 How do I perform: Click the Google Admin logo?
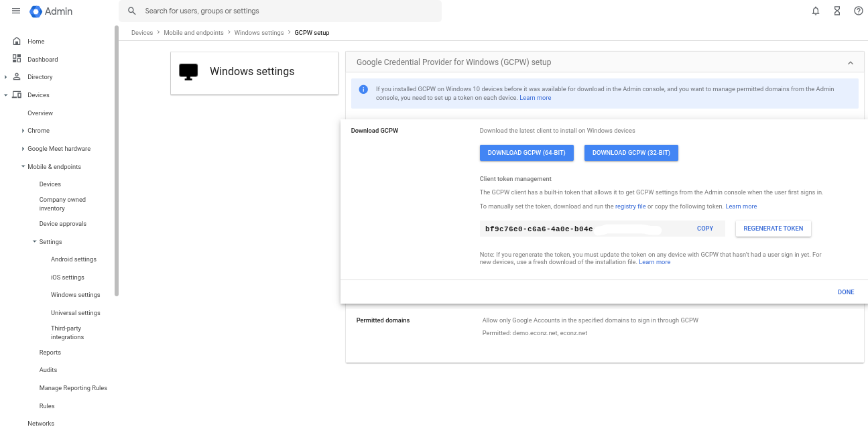pos(51,11)
